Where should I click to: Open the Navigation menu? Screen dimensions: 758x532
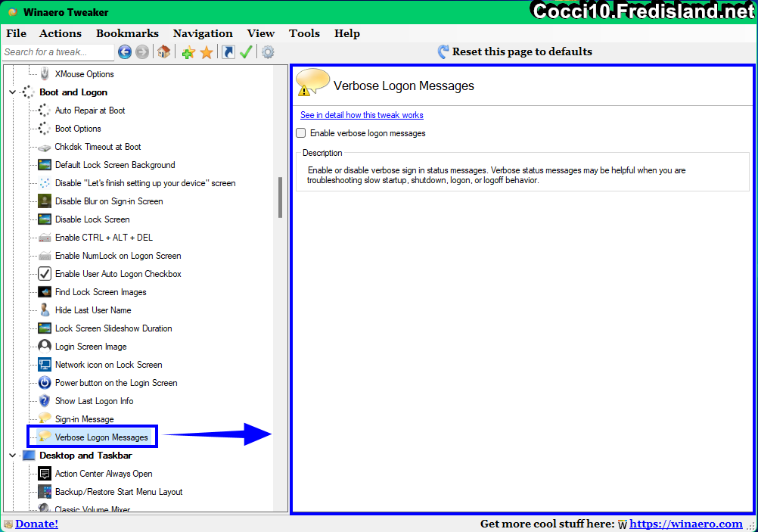point(203,33)
